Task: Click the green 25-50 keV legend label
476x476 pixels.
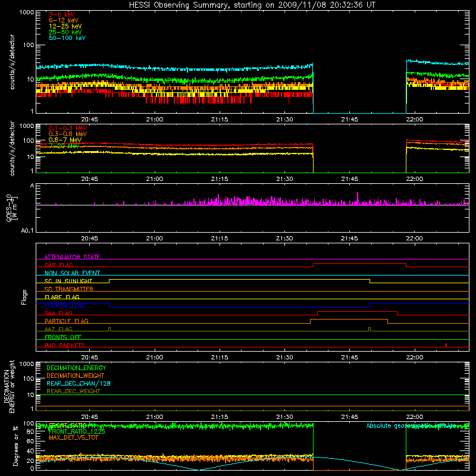Action: pos(65,32)
